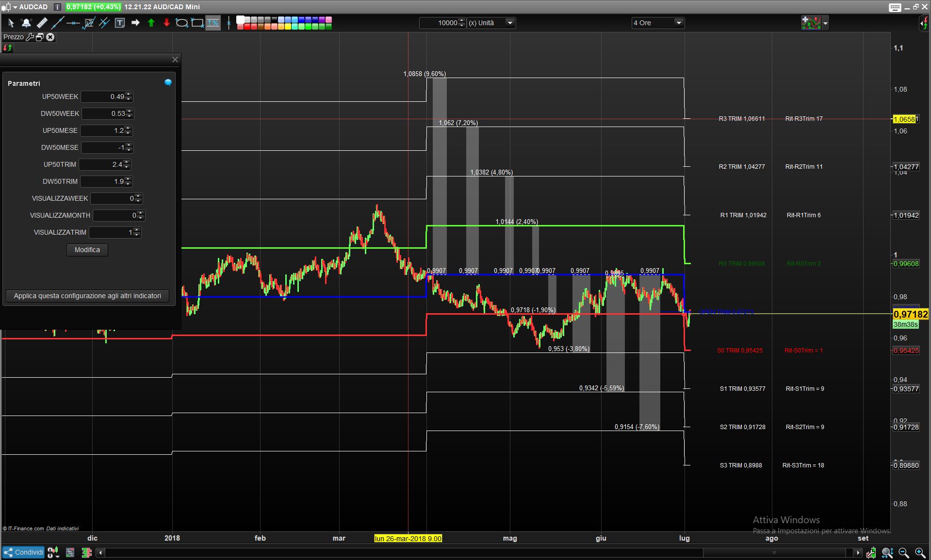
Task: Adjust the DW50MESE spinner arrows
Action: coord(129,147)
